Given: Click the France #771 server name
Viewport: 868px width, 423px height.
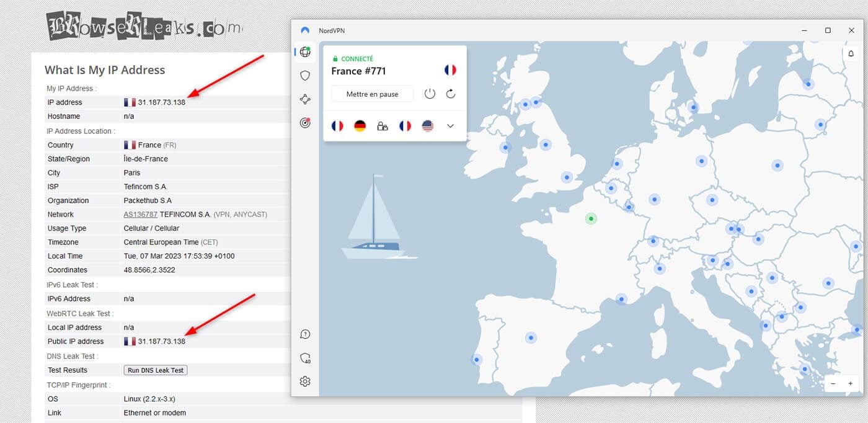Looking at the screenshot, I should (x=358, y=71).
